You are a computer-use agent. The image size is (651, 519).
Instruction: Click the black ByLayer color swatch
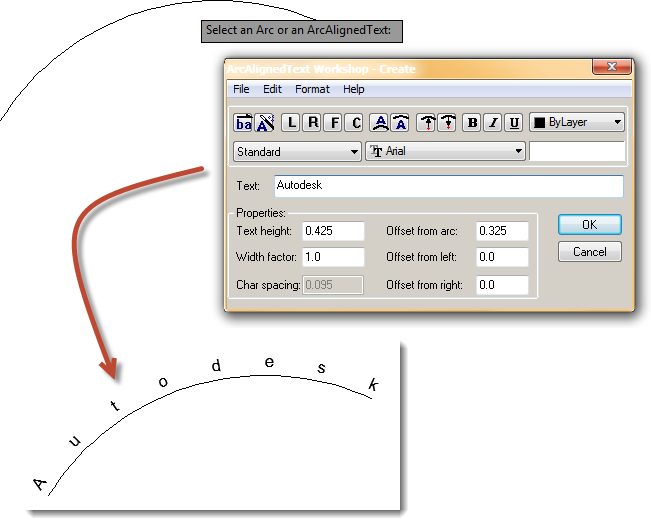click(539, 122)
